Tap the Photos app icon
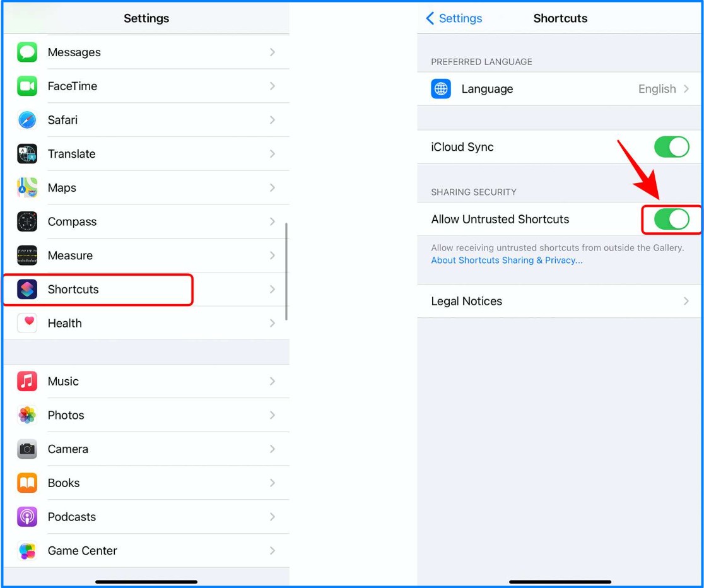The width and height of the screenshot is (704, 588). click(27, 415)
